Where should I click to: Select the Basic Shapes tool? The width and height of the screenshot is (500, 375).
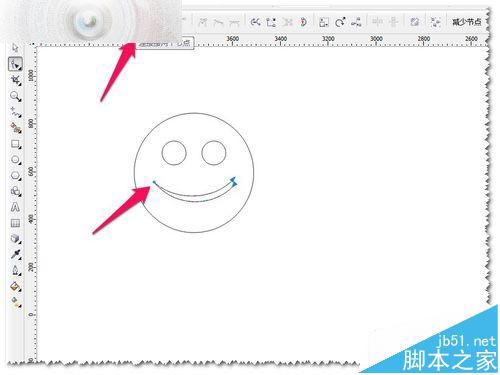tap(15, 191)
